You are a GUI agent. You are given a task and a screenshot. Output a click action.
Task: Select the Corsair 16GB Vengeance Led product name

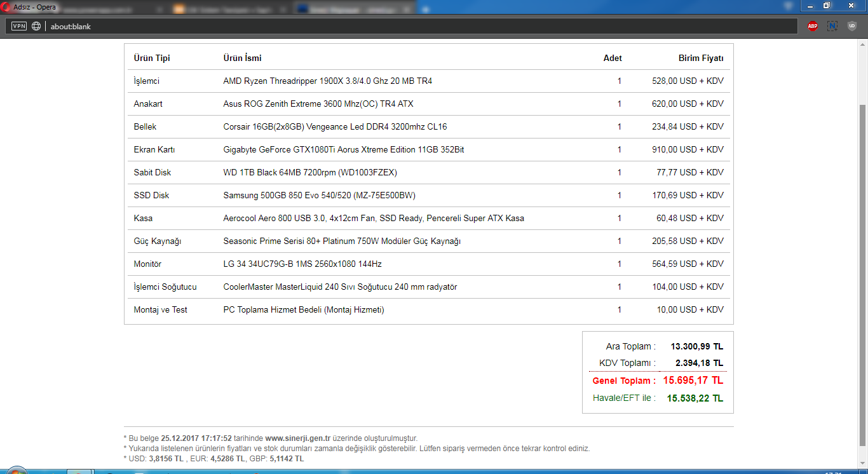pyautogui.click(x=335, y=126)
